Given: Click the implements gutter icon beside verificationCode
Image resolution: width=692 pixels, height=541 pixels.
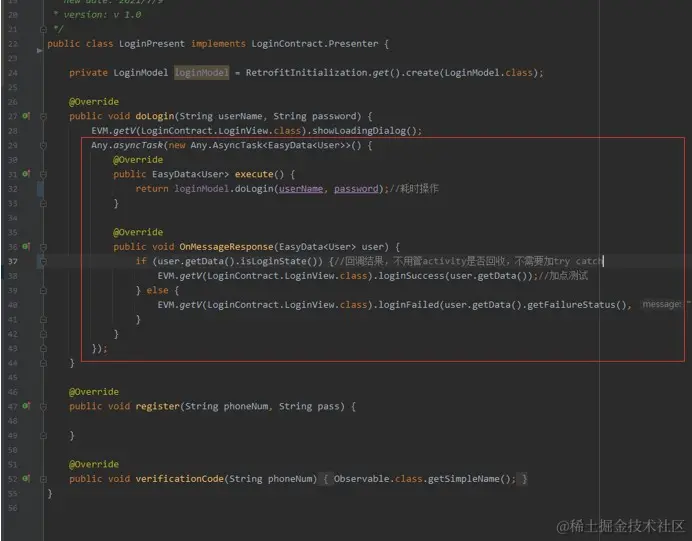Looking at the screenshot, I should [x=26, y=479].
